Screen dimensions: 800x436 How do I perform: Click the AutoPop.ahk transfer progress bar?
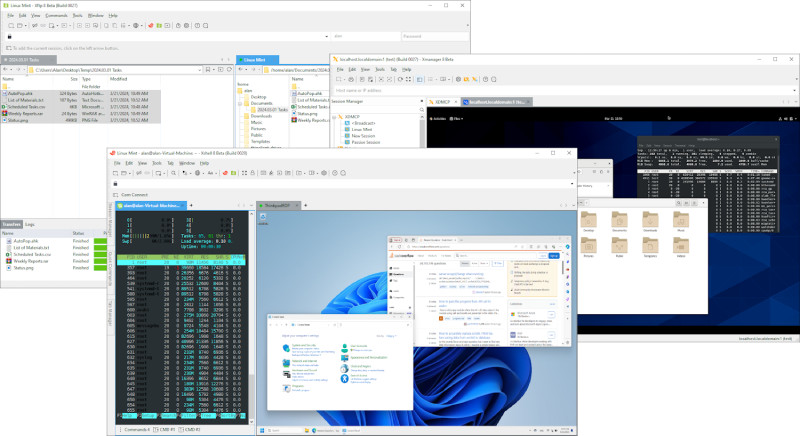pos(99,241)
